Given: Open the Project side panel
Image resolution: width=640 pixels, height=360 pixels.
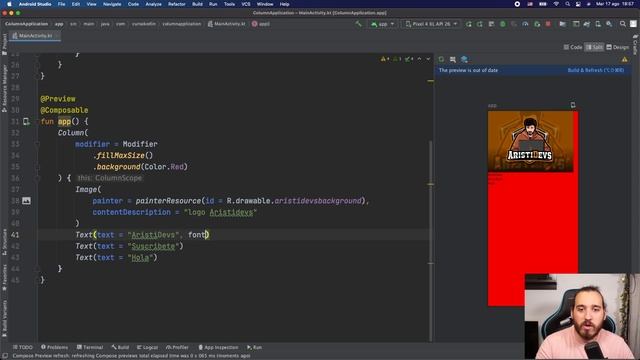Looking at the screenshot, I should [4, 44].
